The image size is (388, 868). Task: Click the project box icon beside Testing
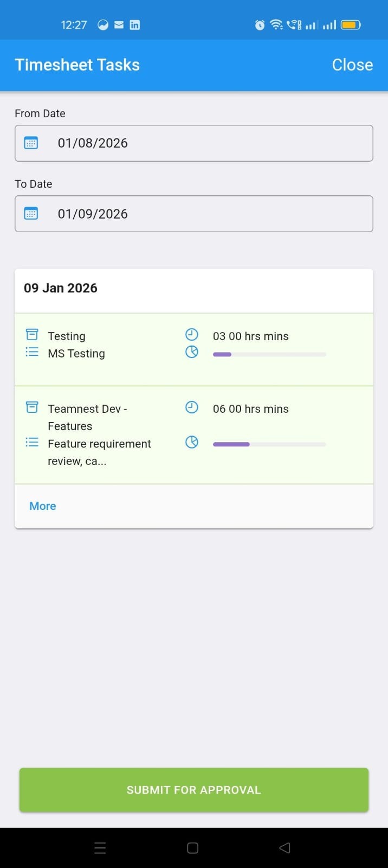[x=32, y=335]
